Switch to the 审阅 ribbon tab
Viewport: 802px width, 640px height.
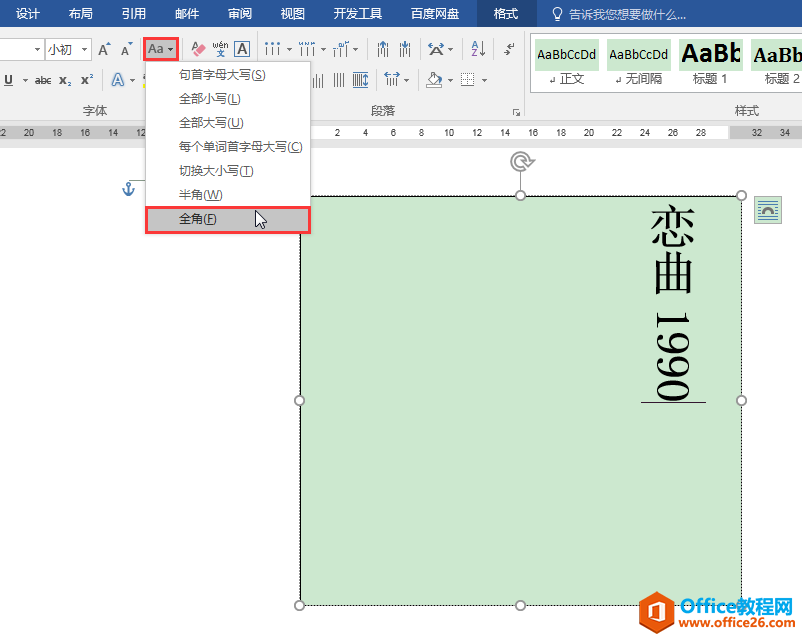(240, 14)
